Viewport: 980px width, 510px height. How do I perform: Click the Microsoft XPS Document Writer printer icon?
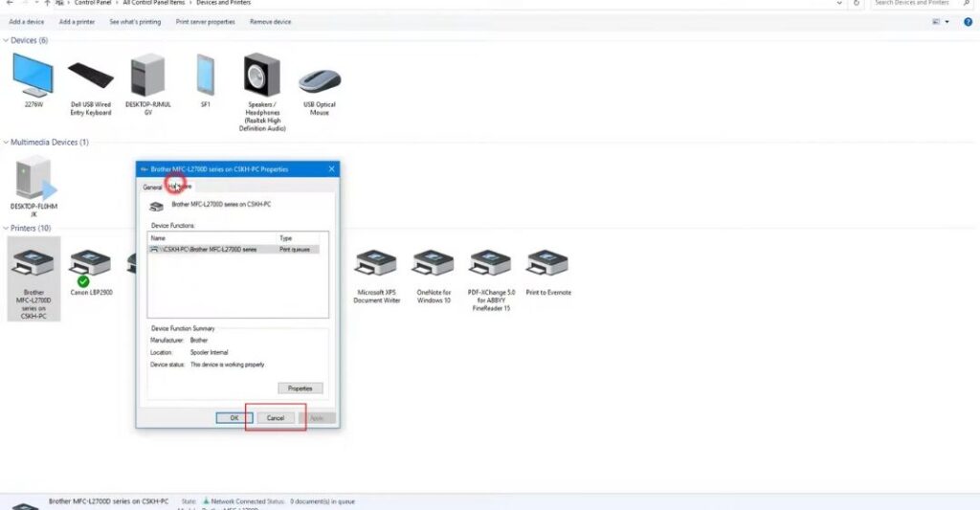pos(376,264)
